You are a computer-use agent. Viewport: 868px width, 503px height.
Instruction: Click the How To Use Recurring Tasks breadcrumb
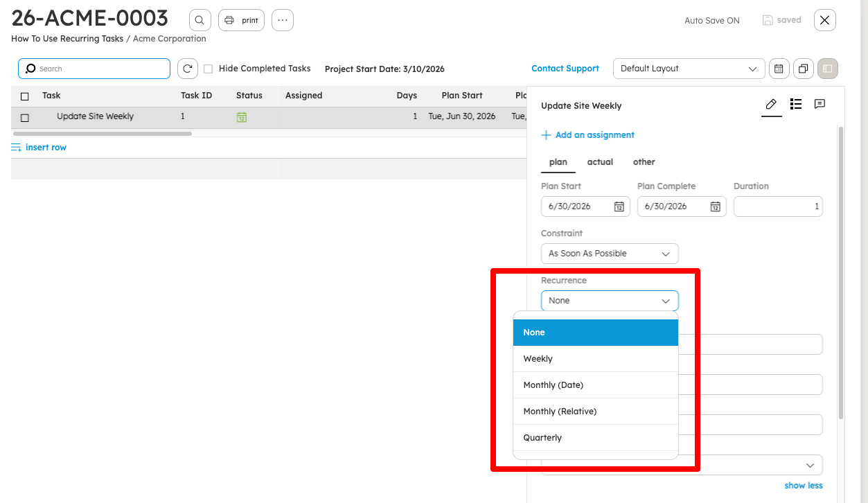click(67, 39)
